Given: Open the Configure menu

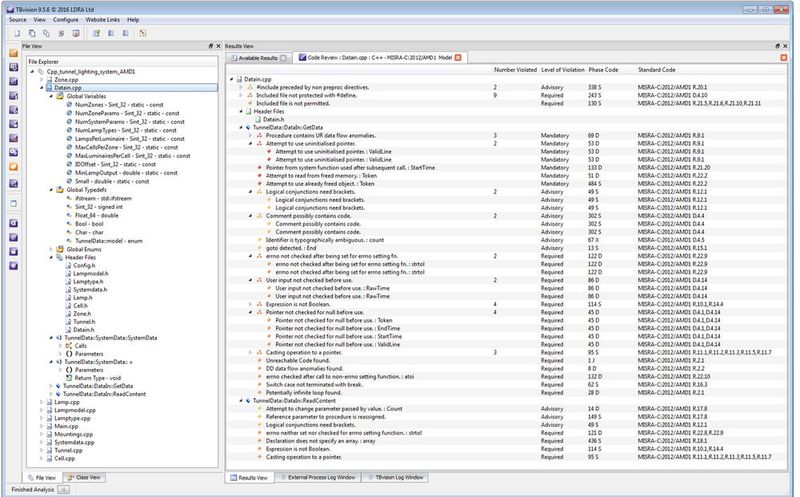Looking at the screenshot, I should pyautogui.click(x=66, y=19).
